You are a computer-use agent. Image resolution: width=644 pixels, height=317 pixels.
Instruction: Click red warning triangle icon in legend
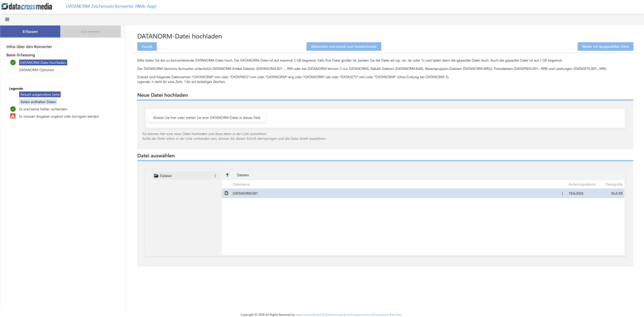pos(13,116)
